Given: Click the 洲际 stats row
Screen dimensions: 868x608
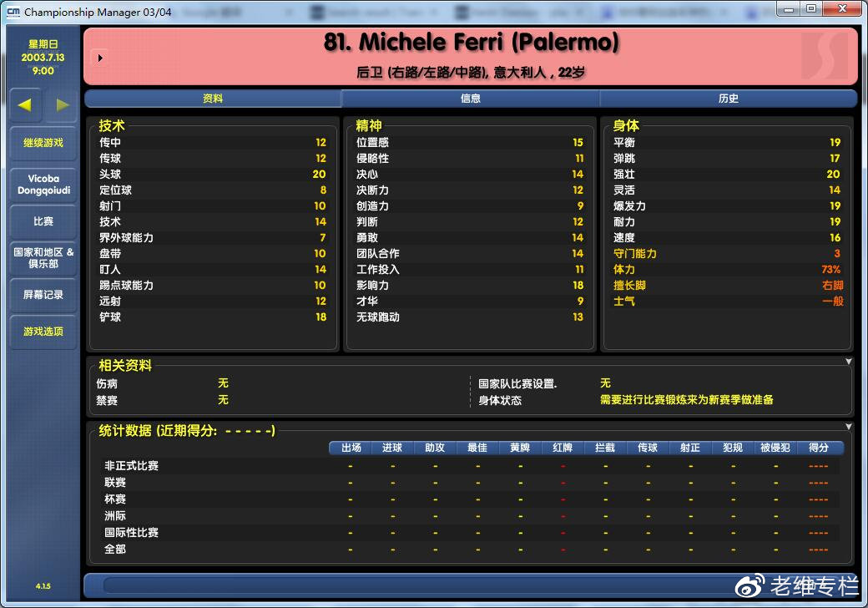Looking at the screenshot, I should 471,515.
